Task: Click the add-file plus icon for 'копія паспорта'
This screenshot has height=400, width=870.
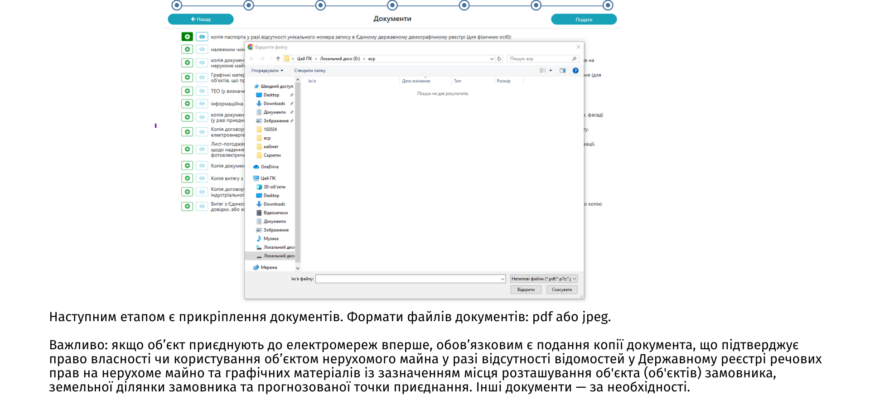Action: [x=188, y=37]
